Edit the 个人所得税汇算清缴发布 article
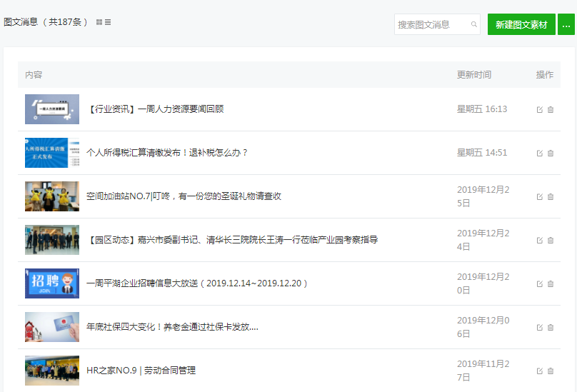This screenshot has width=577, height=392. (x=540, y=153)
